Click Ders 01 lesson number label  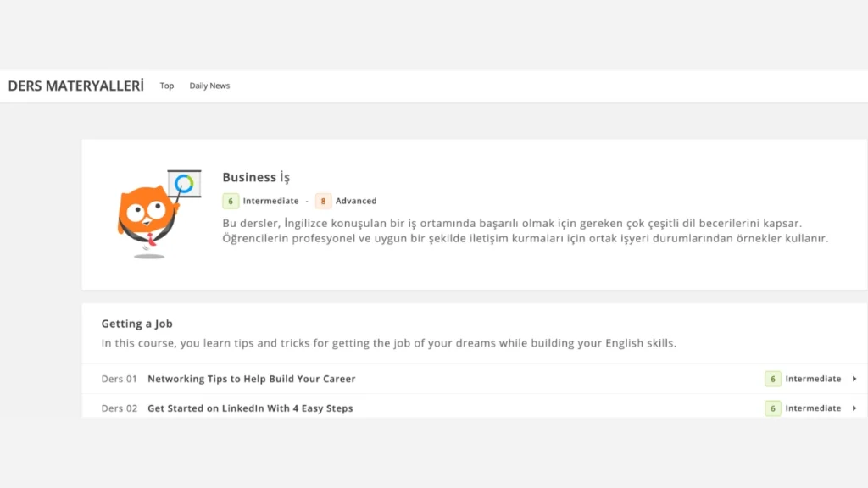119,379
